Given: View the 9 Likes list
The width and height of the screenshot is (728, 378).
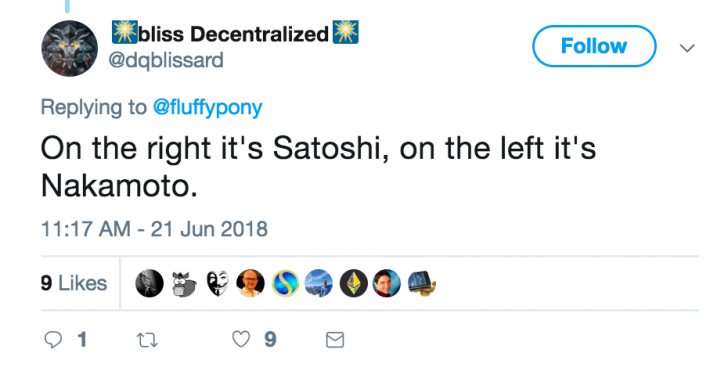Looking at the screenshot, I should pyautogui.click(x=74, y=283).
